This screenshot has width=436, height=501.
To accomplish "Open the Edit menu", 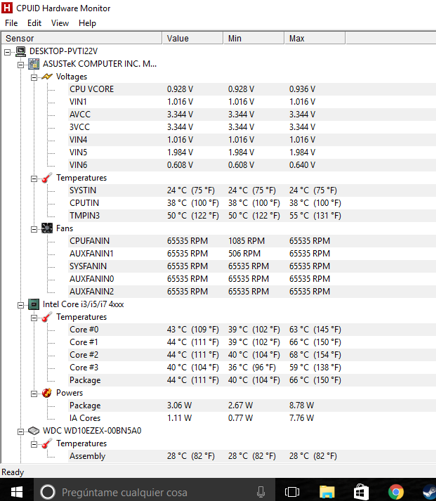I will coord(34,23).
